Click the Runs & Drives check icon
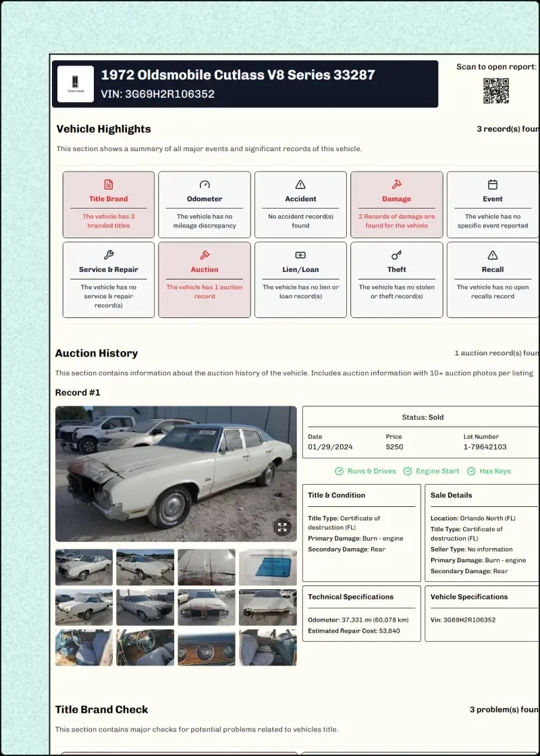 coord(340,471)
